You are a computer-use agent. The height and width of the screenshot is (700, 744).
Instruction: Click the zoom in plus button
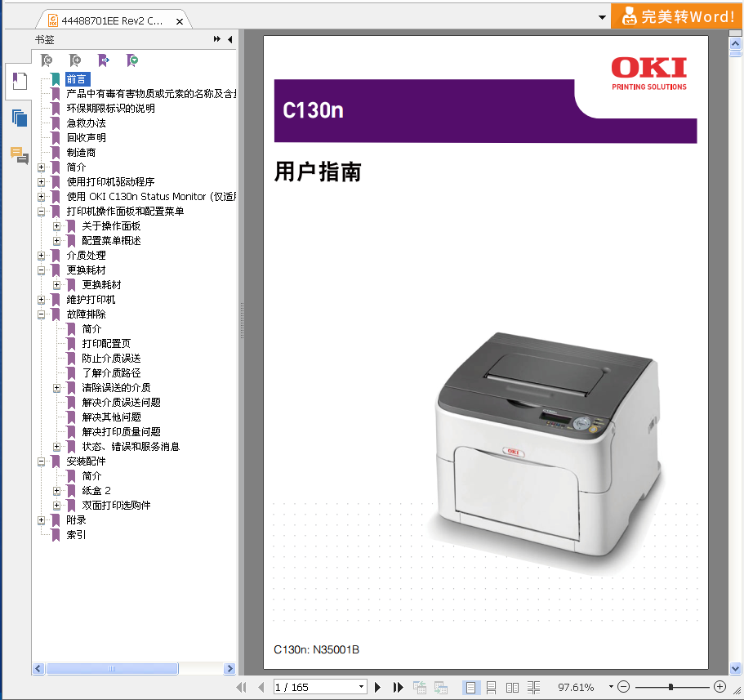(719, 687)
